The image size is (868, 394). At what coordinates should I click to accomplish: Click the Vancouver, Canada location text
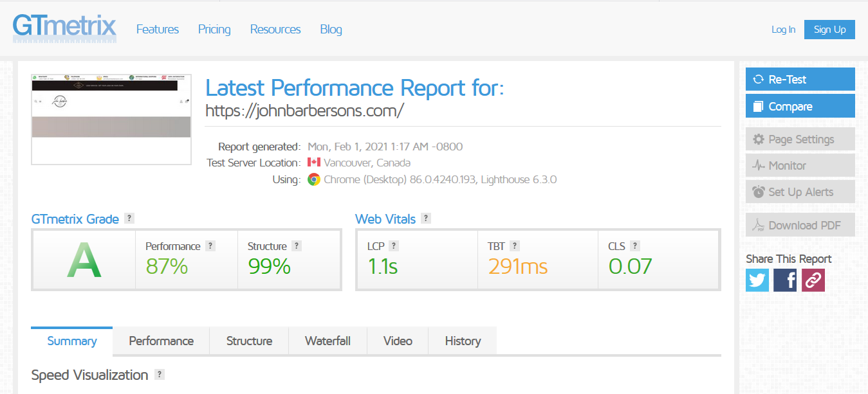click(367, 163)
